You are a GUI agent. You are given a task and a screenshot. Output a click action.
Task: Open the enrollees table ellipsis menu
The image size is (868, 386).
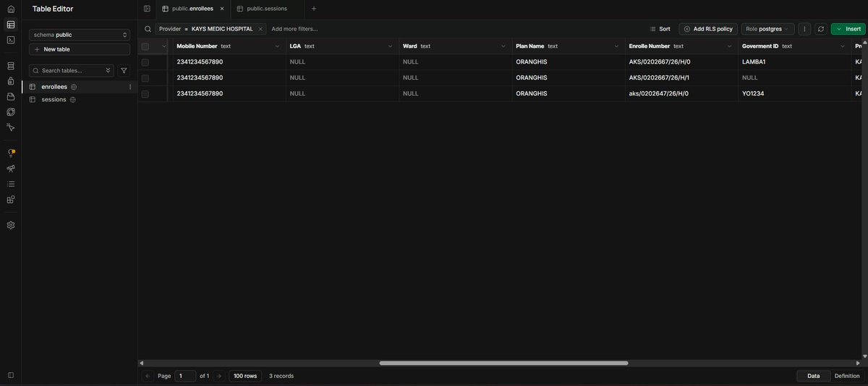tap(130, 87)
